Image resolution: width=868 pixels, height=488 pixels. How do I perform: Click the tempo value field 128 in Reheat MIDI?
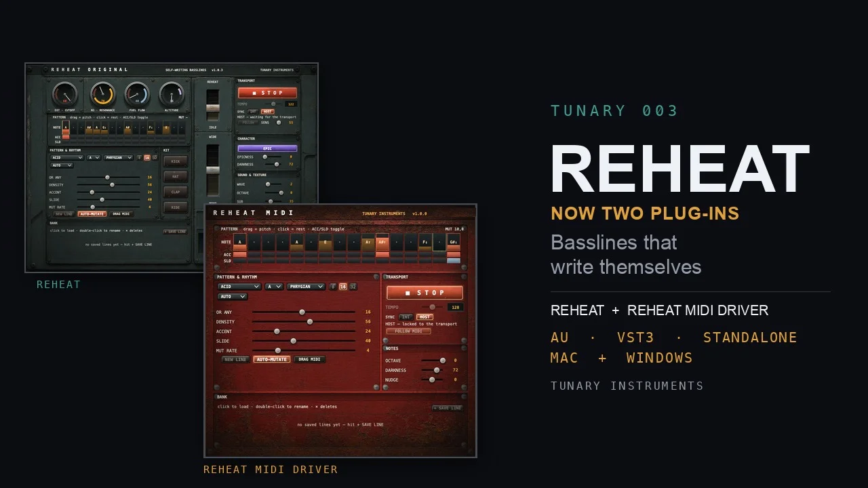tap(455, 307)
